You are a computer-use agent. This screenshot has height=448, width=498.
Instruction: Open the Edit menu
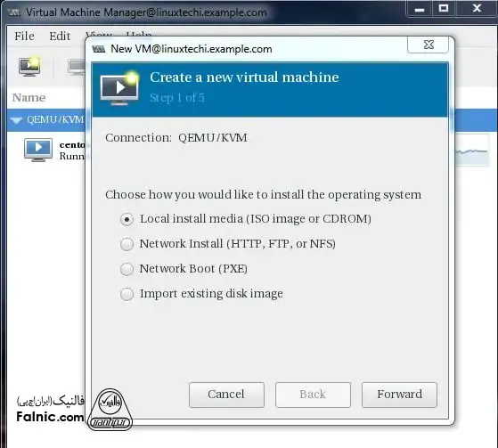pyautogui.click(x=60, y=37)
